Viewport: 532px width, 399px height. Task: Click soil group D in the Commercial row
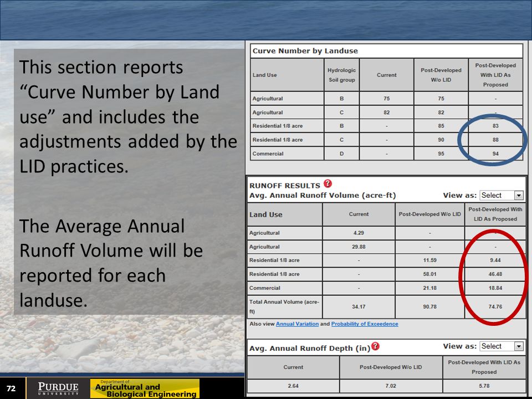tap(342, 154)
